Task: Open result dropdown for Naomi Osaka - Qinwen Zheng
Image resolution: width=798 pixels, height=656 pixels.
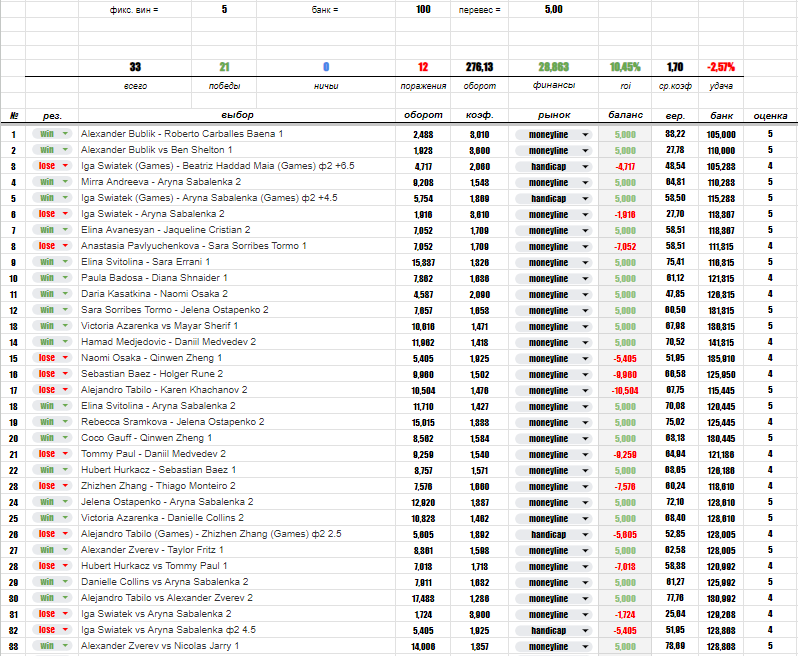Action: point(51,358)
